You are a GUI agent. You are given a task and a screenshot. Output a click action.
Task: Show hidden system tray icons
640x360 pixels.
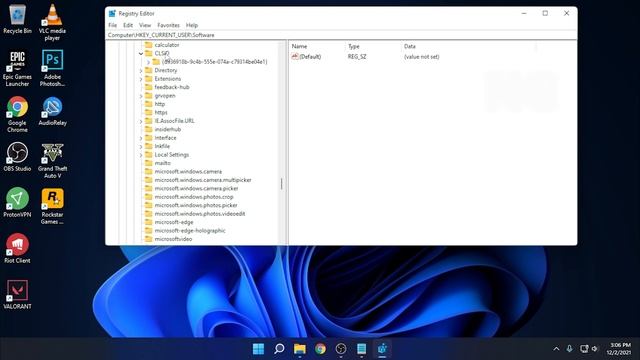(x=556, y=349)
